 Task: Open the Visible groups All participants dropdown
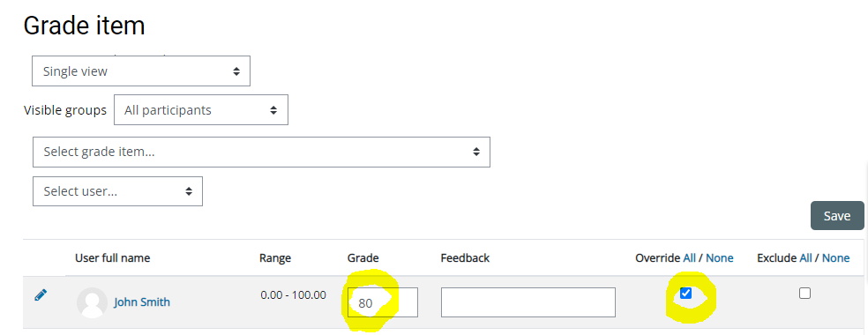(x=201, y=110)
